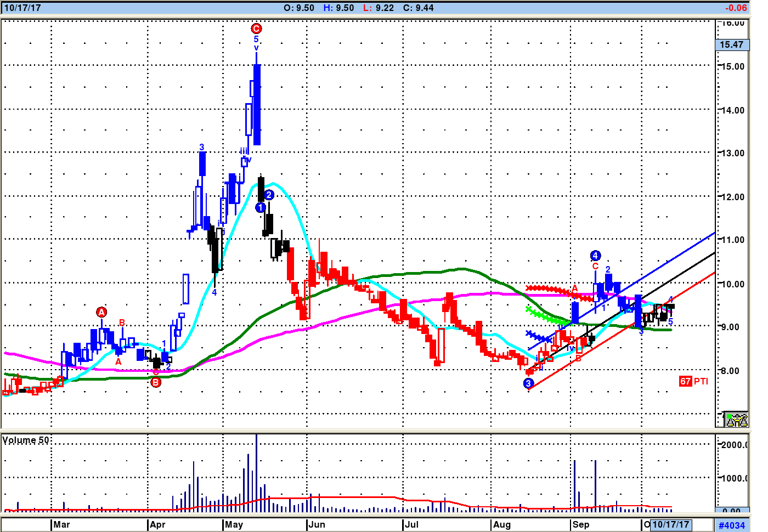The image size is (768, 532).
Task: Click the -0.06 price change value
Action: click(x=736, y=8)
